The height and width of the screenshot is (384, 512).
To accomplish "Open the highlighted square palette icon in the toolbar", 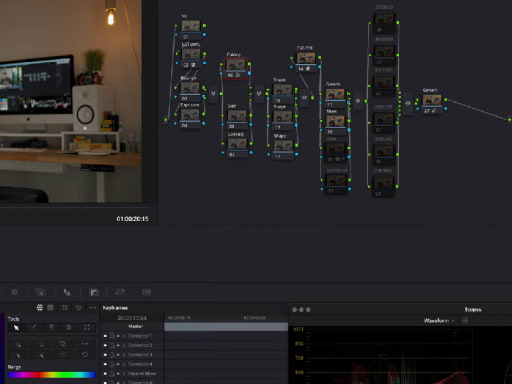I will click(x=94, y=292).
